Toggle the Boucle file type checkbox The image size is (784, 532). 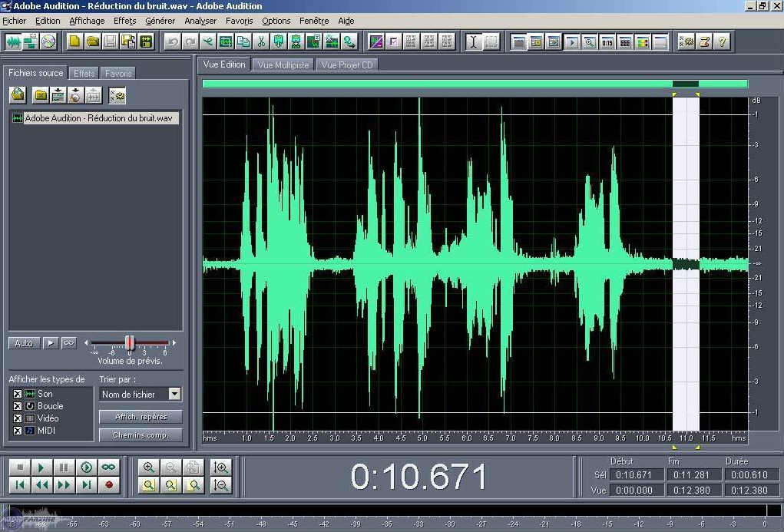pyautogui.click(x=18, y=406)
